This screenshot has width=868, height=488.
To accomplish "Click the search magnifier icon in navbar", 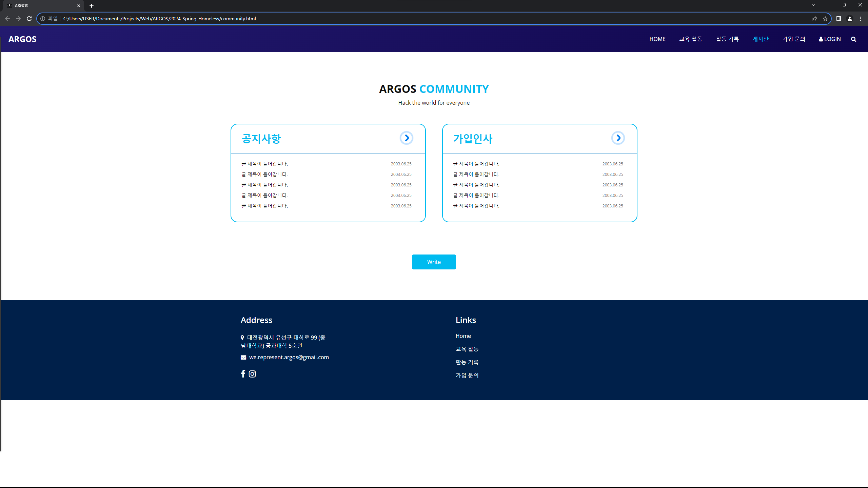I will point(853,39).
